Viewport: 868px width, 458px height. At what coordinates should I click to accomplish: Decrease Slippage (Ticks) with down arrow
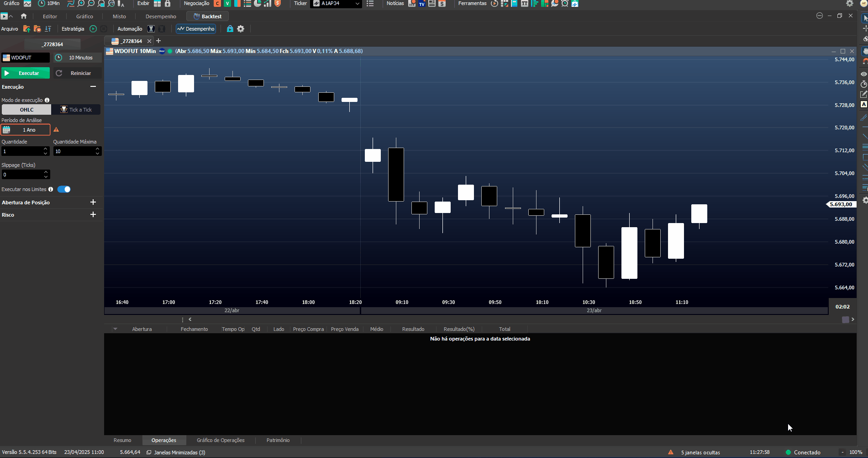(x=46, y=176)
